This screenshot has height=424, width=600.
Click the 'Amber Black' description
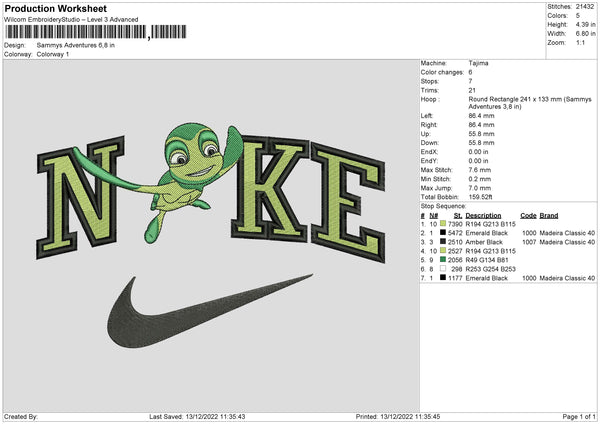coord(484,242)
